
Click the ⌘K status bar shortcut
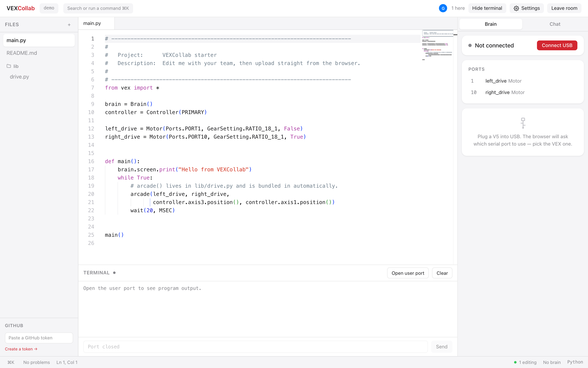[x=11, y=362]
